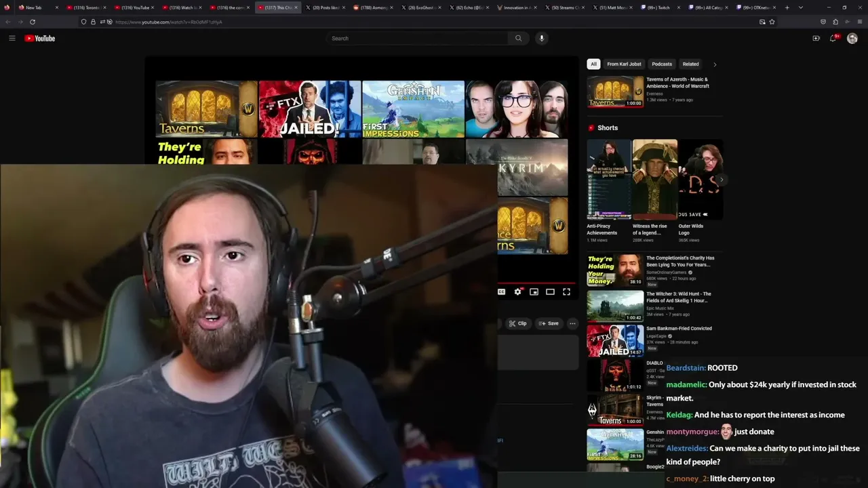Click the Save button

click(x=549, y=323)
